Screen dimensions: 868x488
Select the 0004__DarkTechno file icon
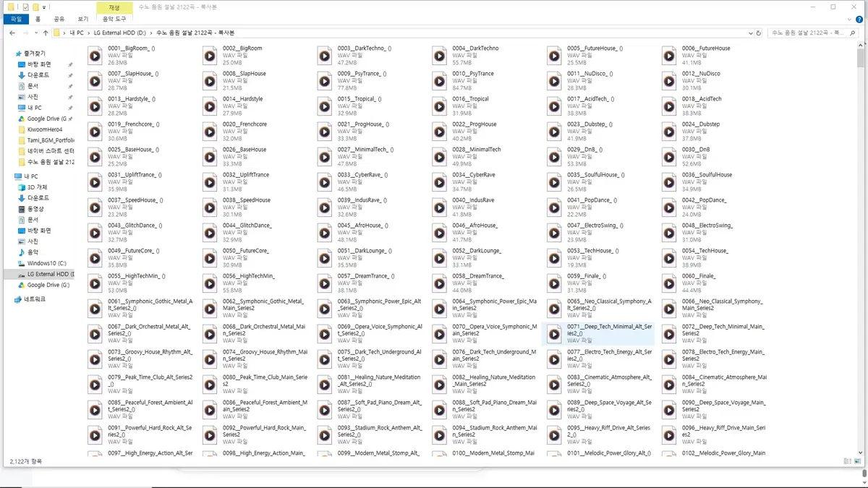(440, 56)
